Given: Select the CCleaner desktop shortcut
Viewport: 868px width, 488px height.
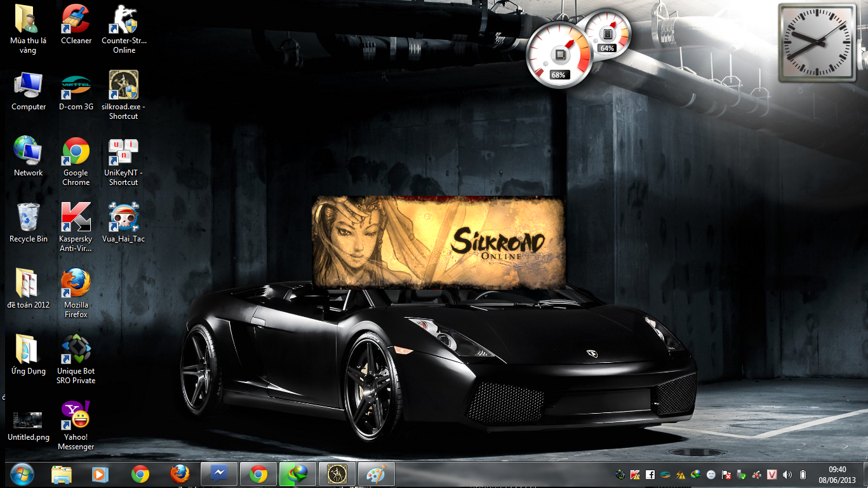Looking at the screenshot, I should click(x=76, y=24).
